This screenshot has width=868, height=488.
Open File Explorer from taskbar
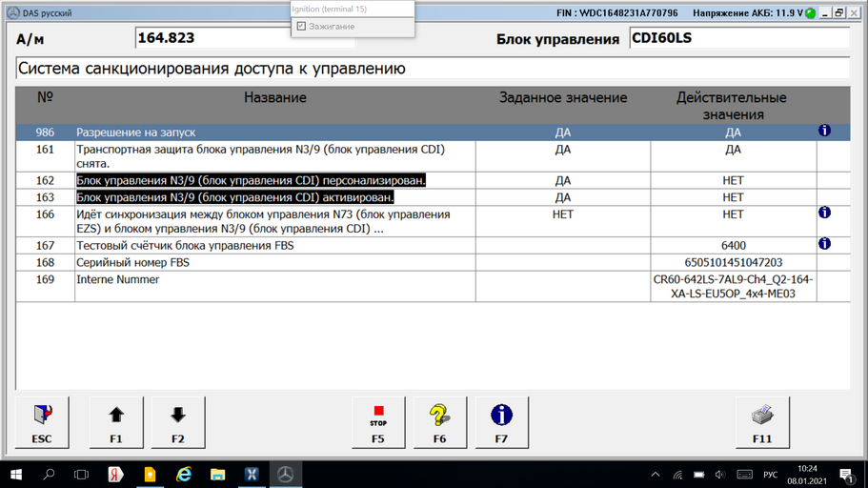point(217,475)
